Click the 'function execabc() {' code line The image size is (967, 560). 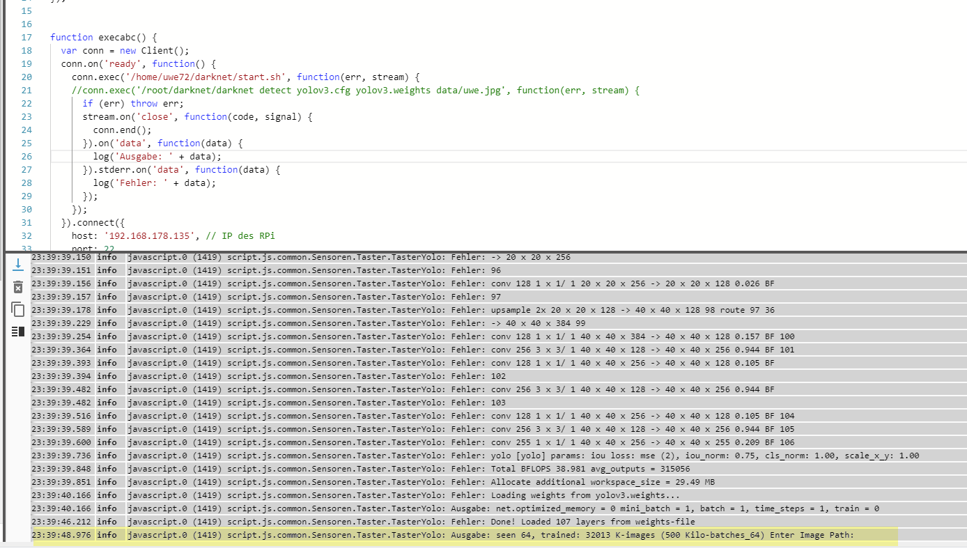[104, 37]
